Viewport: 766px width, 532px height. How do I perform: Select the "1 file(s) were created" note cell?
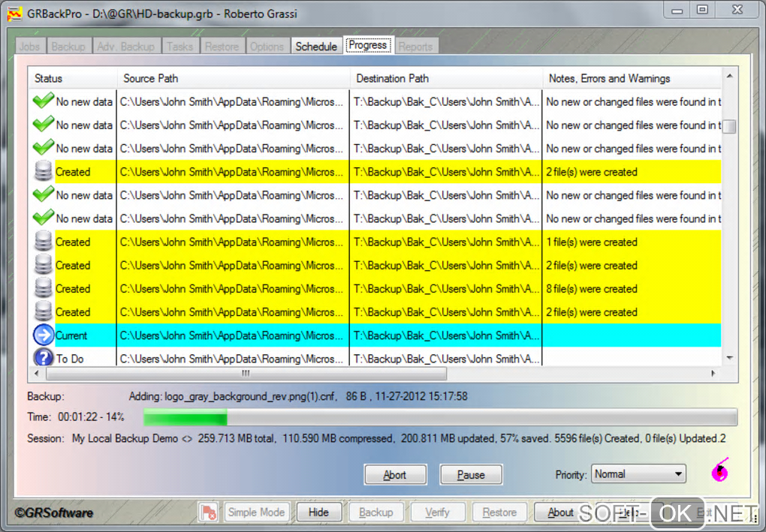pos(632,242)
